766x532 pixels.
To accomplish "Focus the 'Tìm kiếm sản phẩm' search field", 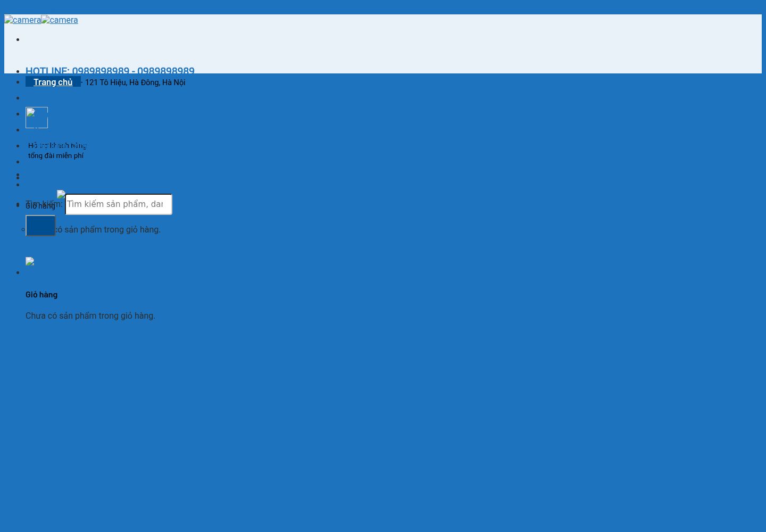I will pyautogui.click(x=119, y=204).
